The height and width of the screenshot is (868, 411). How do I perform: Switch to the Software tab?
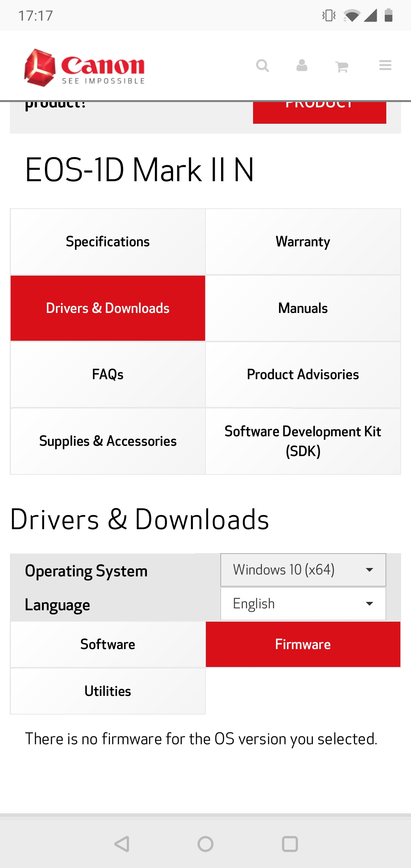pos(107,644)
